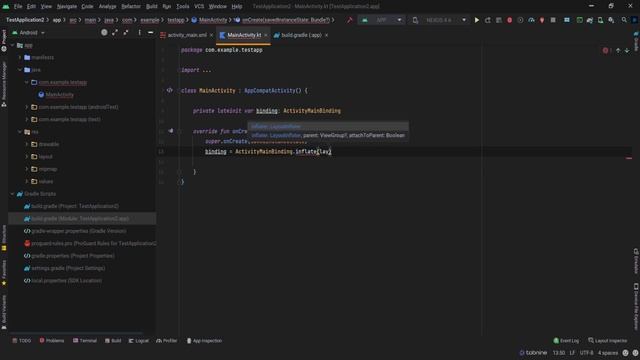Run the app with the play button
Image resolution: width=640 pixels, height=360 pixels.
point(476,20)
